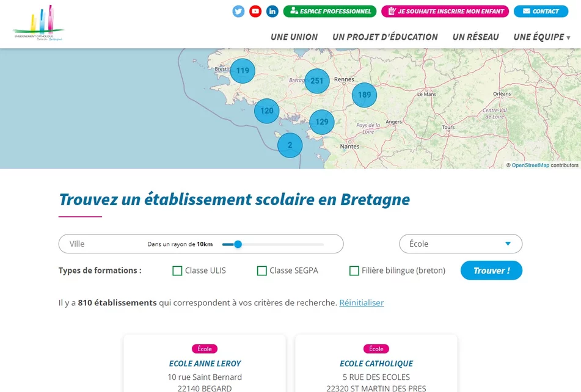Open the YouTube social icon
The width and height of the screenshot is (581, 392).
point(255,11)
